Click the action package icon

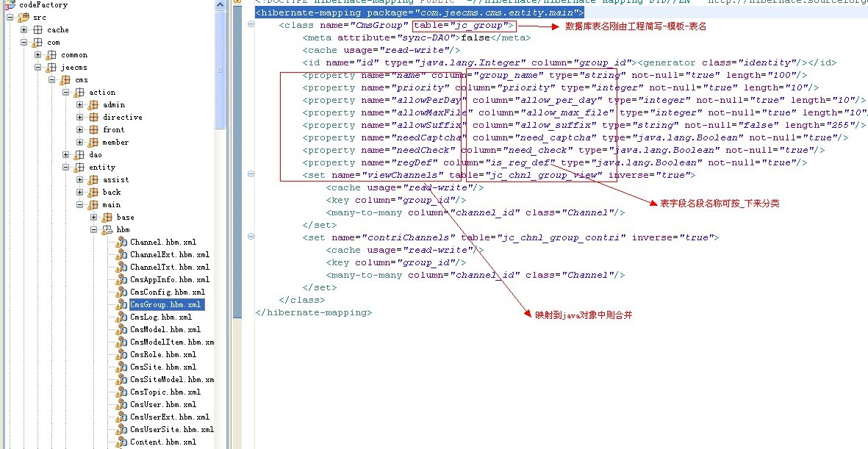[79, 93]
